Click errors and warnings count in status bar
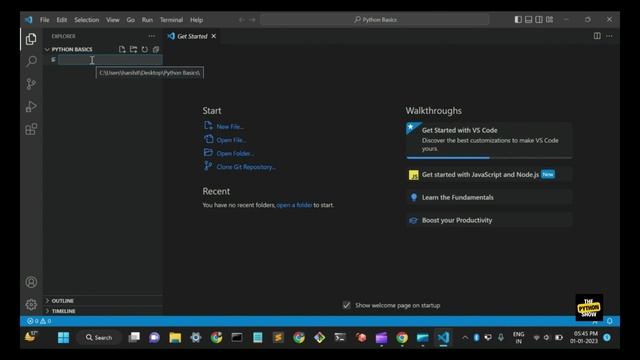Screen dimensions: 640x360 tap(39, 321)
